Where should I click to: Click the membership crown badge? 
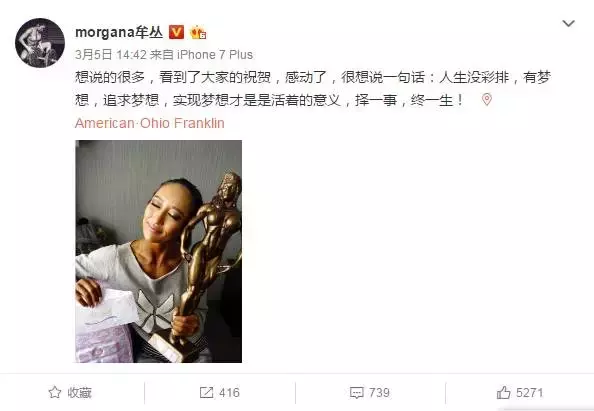coord(199,33)
